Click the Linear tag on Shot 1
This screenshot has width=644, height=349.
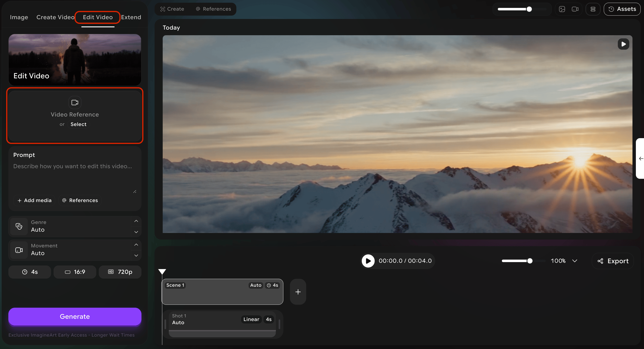(x=251, y=319)
